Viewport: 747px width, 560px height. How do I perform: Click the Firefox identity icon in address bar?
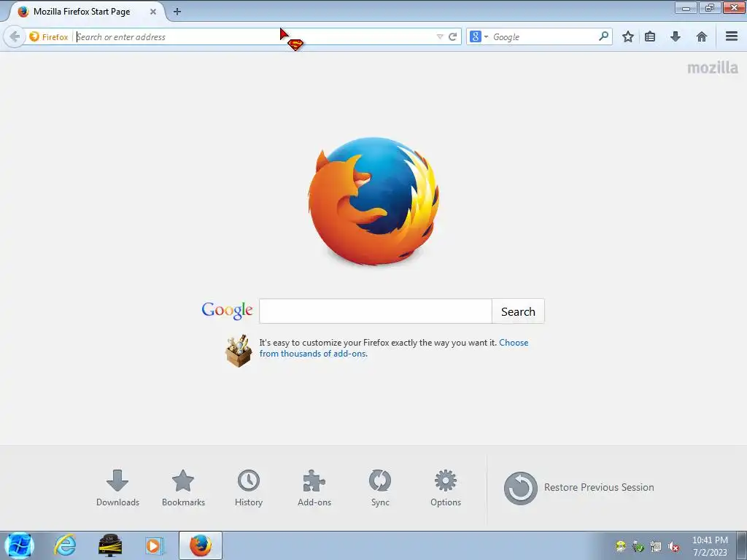34,36
